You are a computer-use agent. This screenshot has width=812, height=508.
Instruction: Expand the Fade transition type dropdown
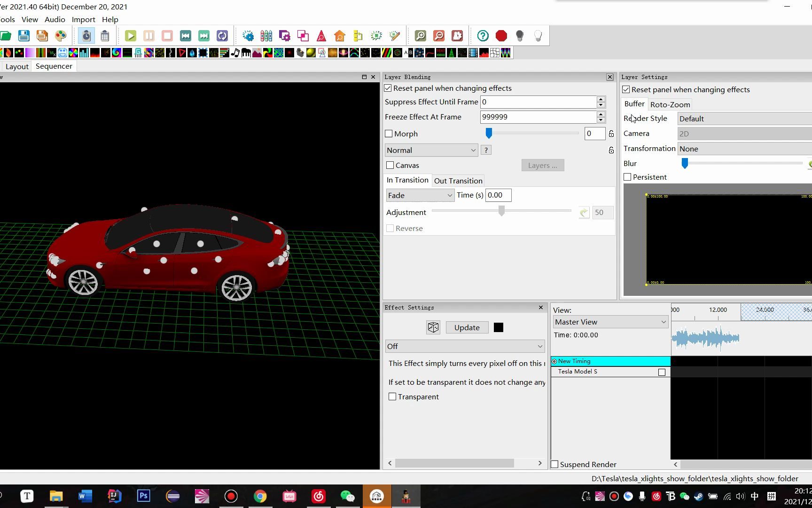[420, 196]
